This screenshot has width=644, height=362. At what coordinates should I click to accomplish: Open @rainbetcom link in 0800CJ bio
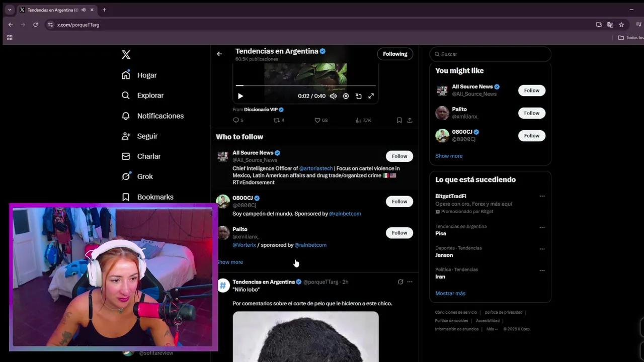coord(345,214)
